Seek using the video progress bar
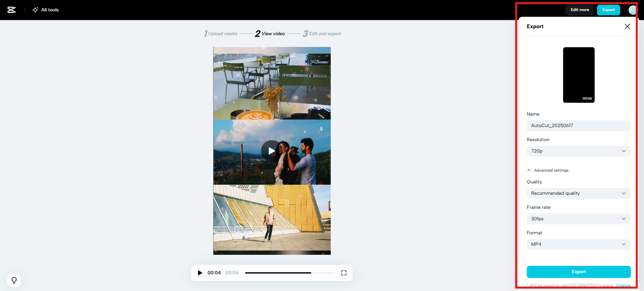 click(289, 273)
